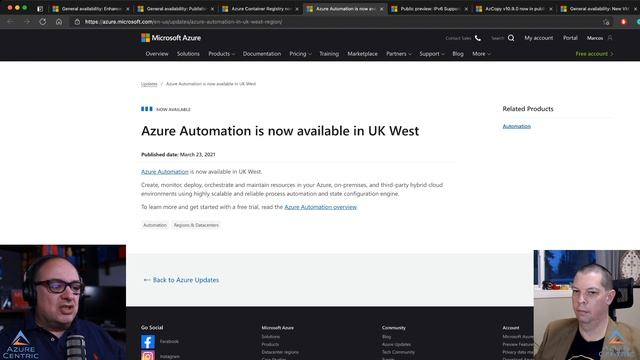Open footer Blog link under Community

pos(386,337)
